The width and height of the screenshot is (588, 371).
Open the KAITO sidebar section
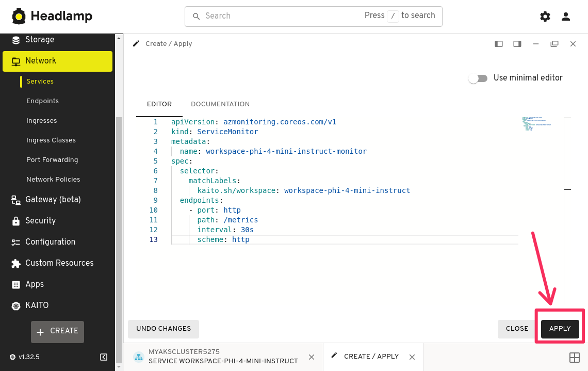click(37, 305)
